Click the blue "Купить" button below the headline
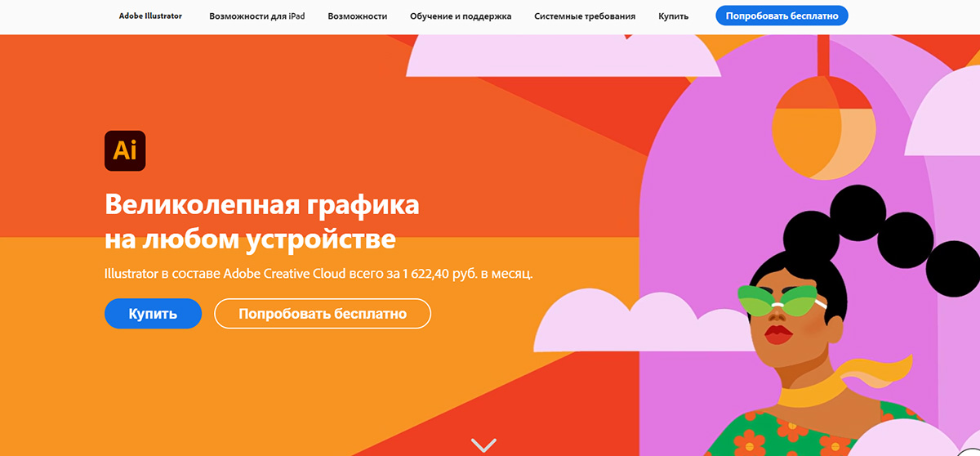Viewport: 980px width, 456px height. [x=153, y=314]
